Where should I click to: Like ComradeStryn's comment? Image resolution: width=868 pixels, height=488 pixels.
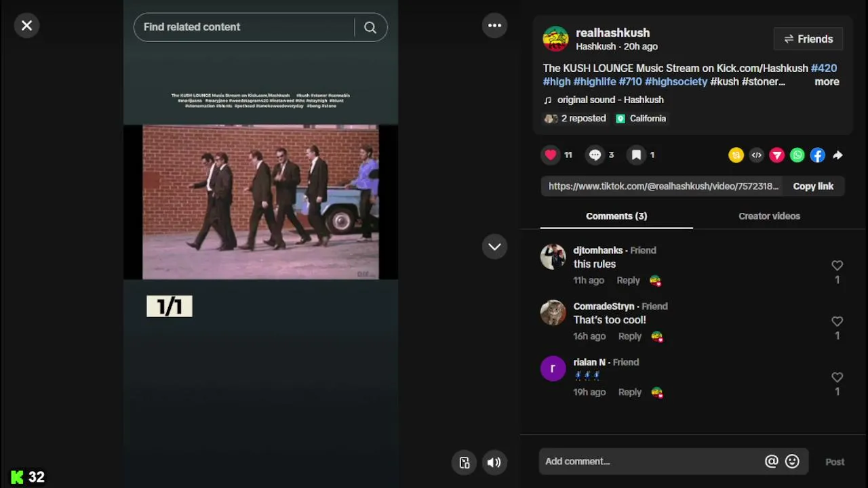pos(837,321)
